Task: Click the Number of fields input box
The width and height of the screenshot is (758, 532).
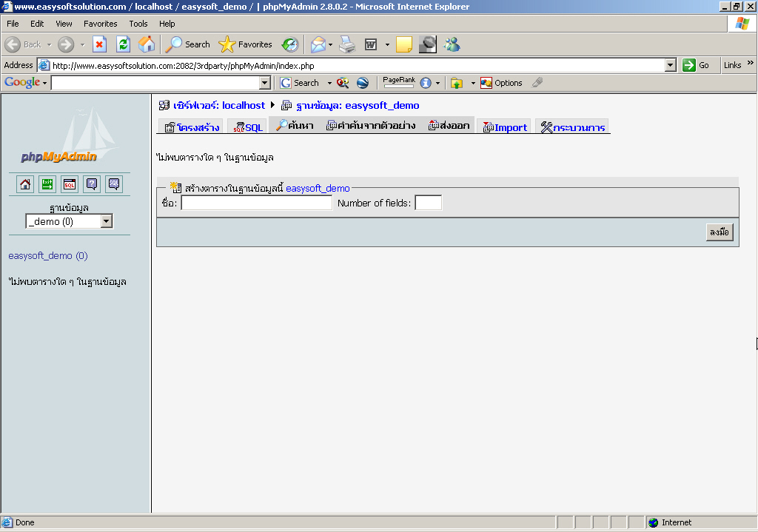Action: [429, 203]
